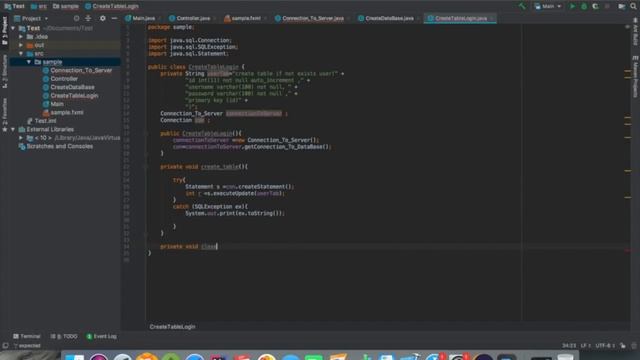The width and height of the screenshot is (640, 360).
Task: Start debugging with the green bug icon
Action: [584, 6]
